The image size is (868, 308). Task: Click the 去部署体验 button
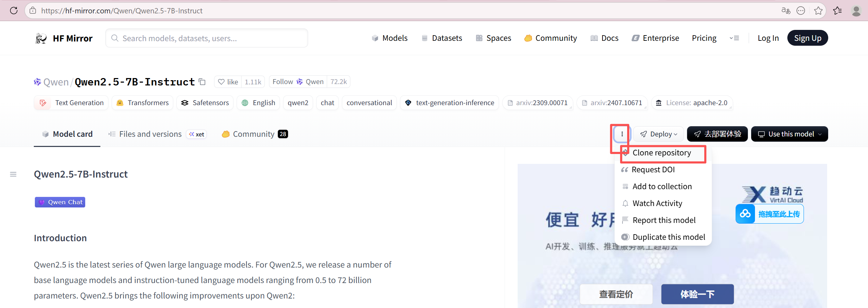(x=717, y=134)
